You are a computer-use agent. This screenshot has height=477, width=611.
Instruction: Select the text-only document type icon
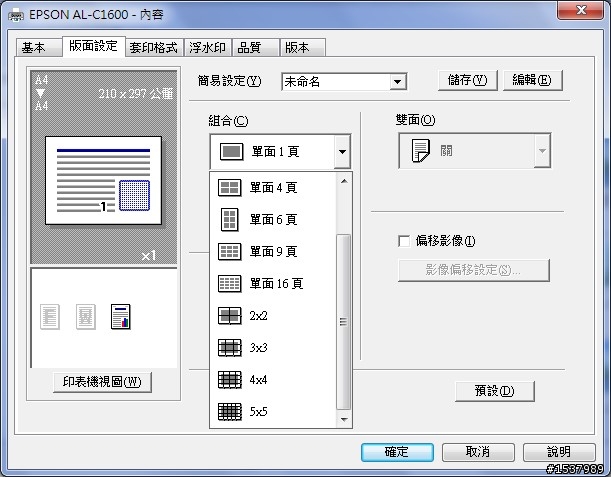point(50,316)
